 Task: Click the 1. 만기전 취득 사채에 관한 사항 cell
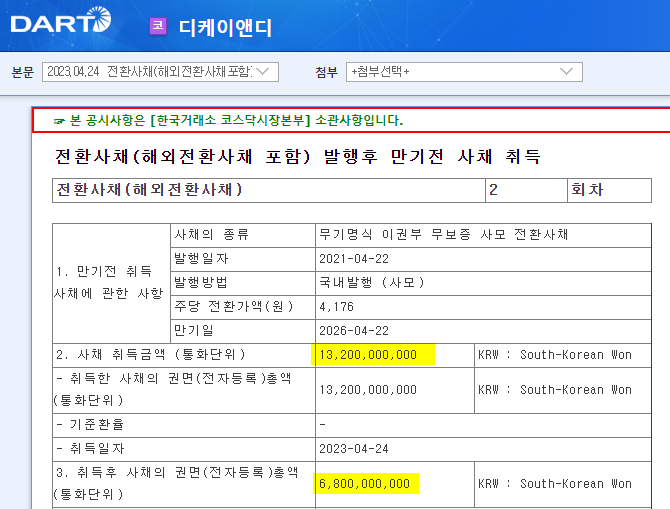click(x=111, y=283)
